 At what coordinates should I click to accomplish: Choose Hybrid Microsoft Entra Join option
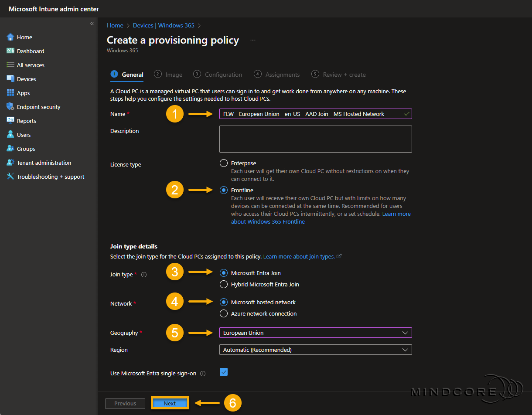[x=224, y=284]
